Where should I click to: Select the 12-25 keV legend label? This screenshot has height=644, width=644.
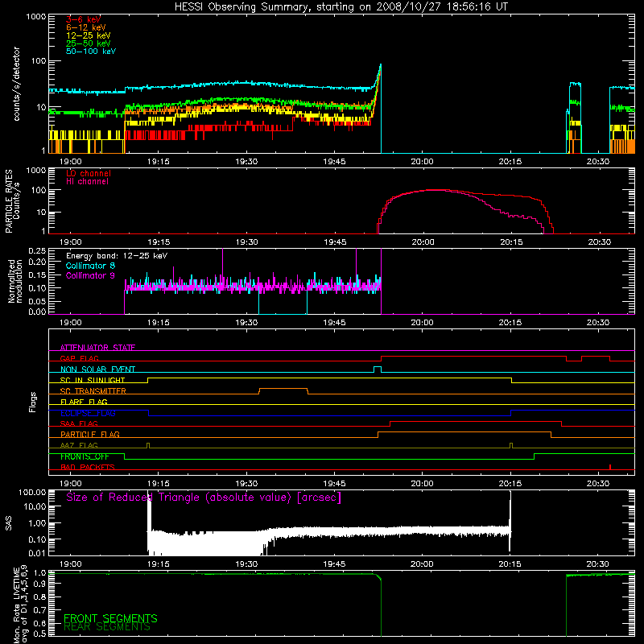(88, 35)
